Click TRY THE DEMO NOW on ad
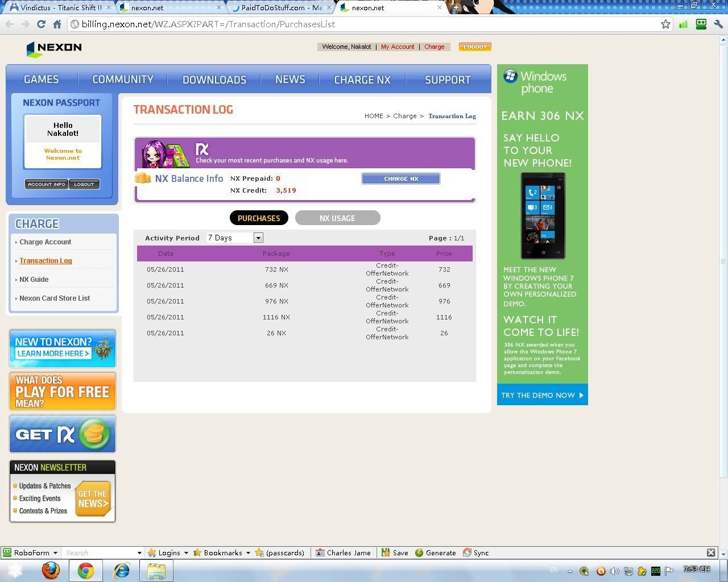728x582 pixels. (x=542, y=395)
